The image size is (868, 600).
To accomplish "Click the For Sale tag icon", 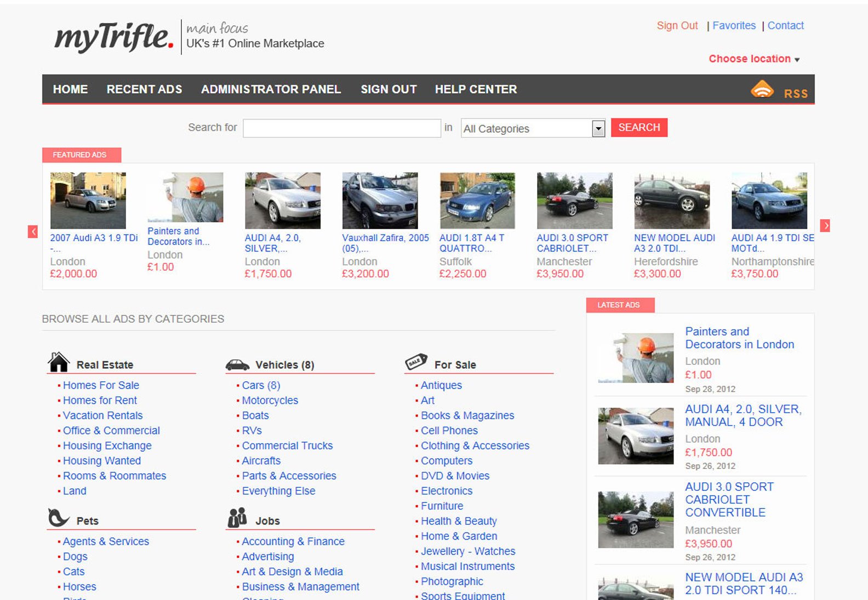I will pyautogui.click(x=416, y=362).
